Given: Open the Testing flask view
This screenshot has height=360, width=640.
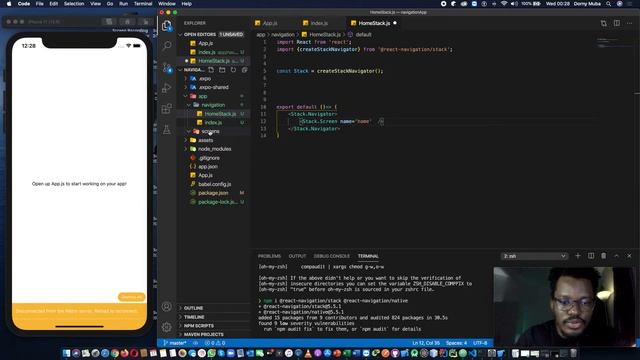Looking at the screenshot, I should 167,129.
